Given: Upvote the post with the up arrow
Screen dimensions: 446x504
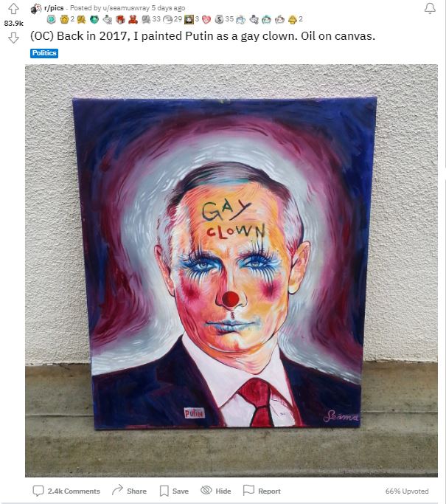Looking at the screenshot, I should point(13,9).
